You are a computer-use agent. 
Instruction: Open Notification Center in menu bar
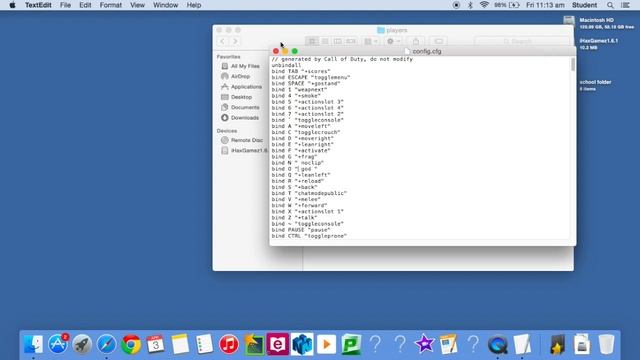[x=625, y=5]
